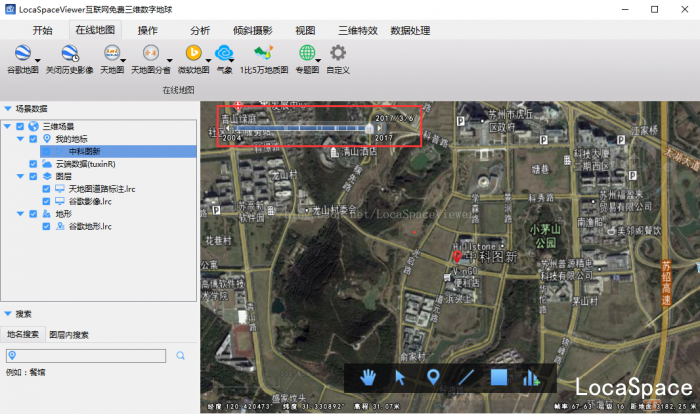Toggle the 三维场景 checkbox
The width and height of the screenshot is (700, 414).
pos(20,126)
